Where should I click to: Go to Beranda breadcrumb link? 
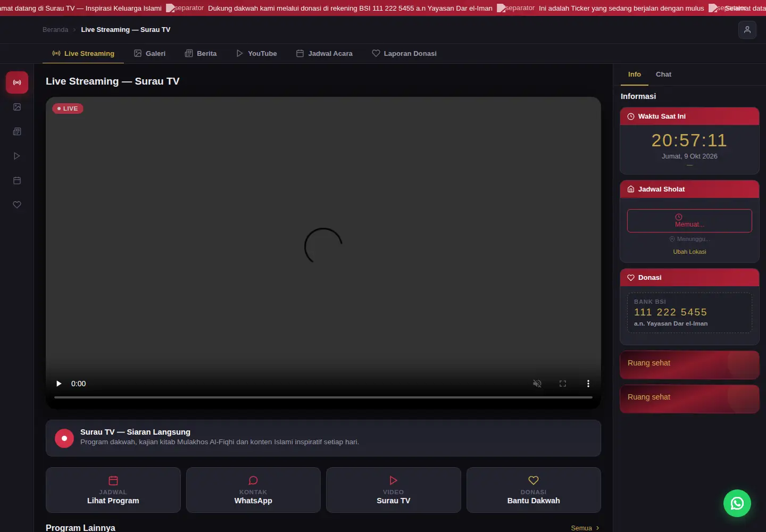click(55, 30)
